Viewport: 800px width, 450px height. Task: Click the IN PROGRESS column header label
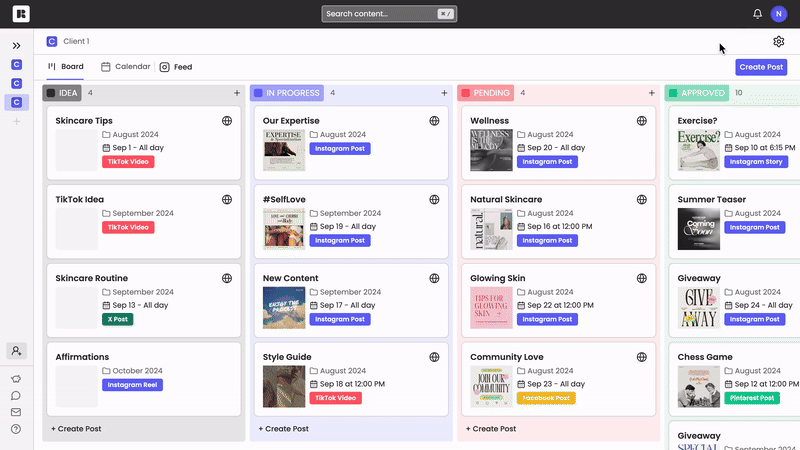(x=287, y=93)
